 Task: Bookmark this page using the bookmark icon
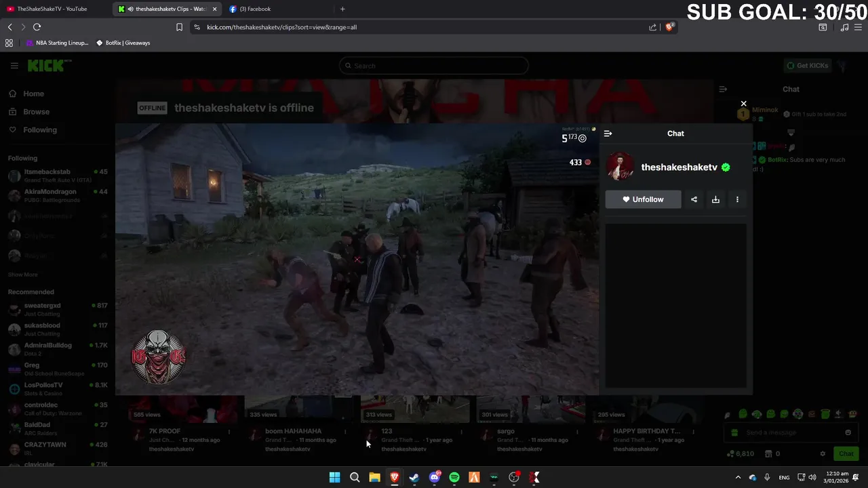click(x=179, y=27)
